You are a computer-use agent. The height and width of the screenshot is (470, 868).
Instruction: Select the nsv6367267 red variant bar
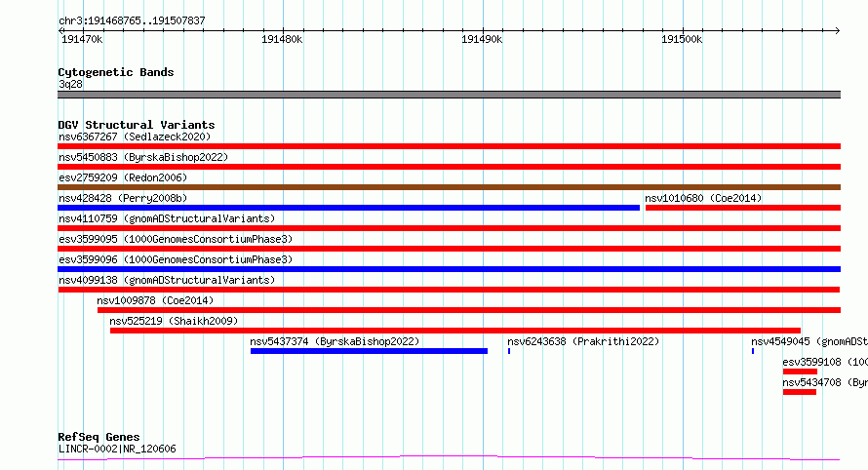pyautogui.click(x=449, y=146)
